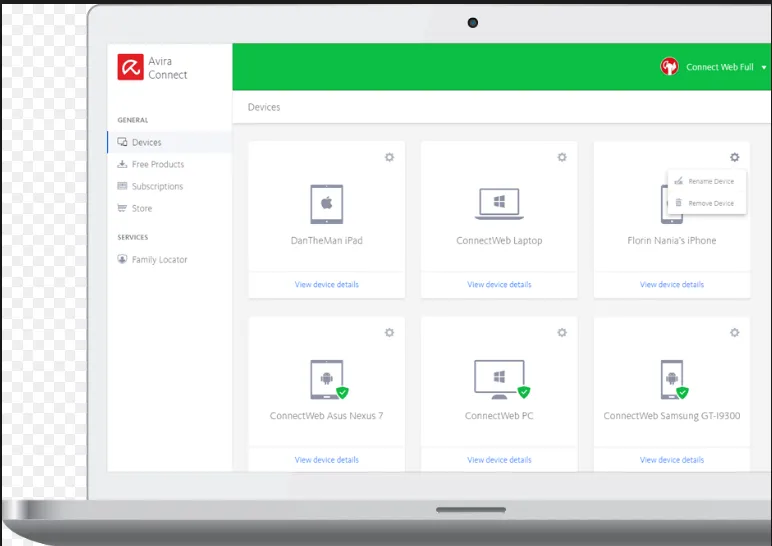772x546 pixels.
Task: Click the DanTheMan iPad tablet icon
Action: [x=326, y=204]
